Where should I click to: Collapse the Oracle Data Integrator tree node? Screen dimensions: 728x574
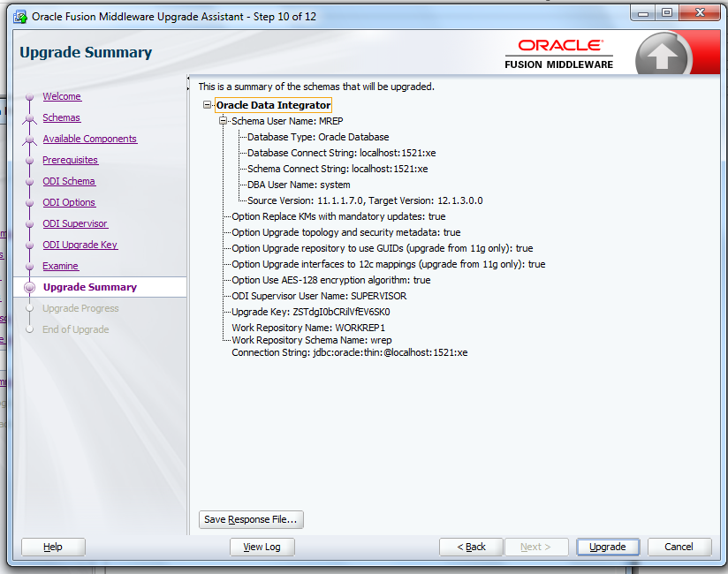(x=207, y=105)
